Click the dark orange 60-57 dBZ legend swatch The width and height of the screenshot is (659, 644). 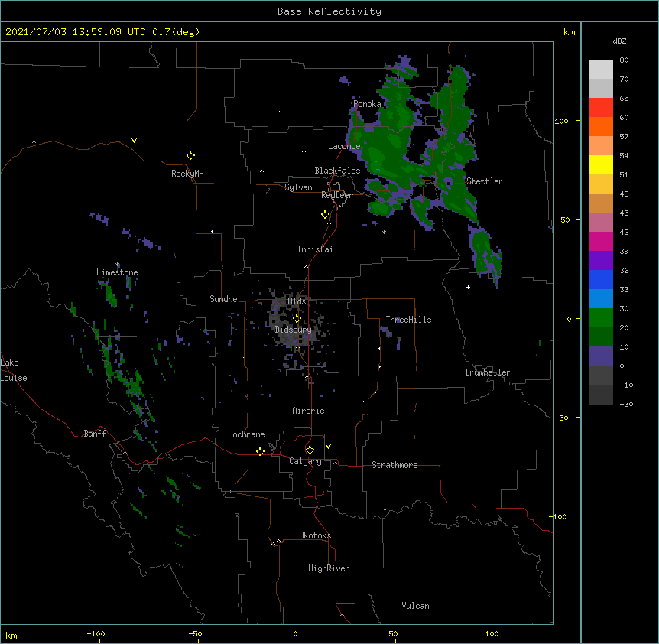tap(601, 126)
